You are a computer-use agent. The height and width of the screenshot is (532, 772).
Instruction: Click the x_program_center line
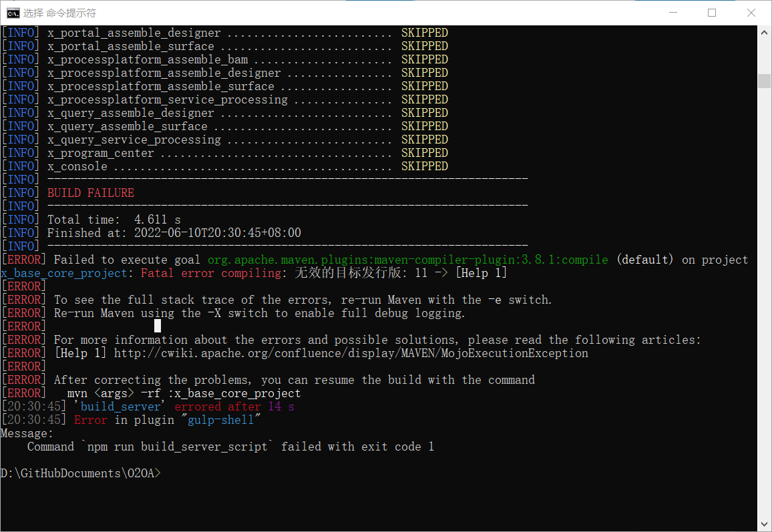(x=225, y=153)
